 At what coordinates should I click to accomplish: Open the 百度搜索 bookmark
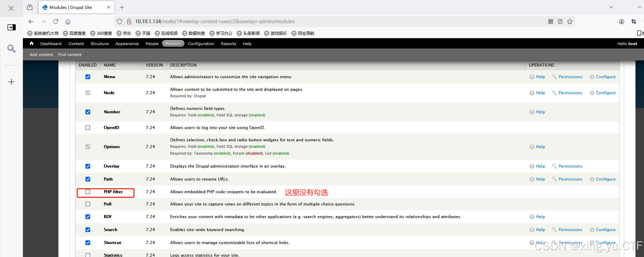pos(74,33)
